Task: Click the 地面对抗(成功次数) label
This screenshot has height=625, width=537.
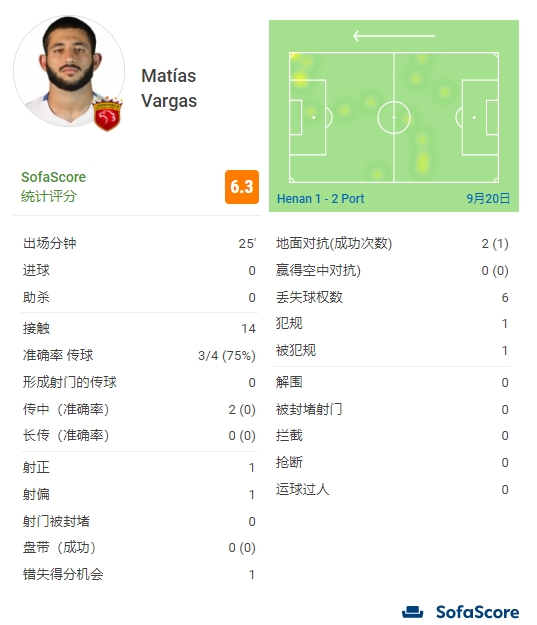Action: (334, 244)
